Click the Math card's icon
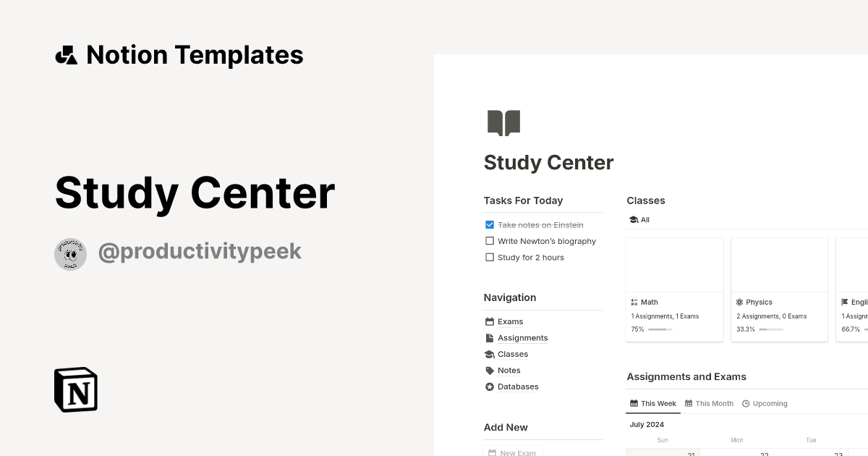This screenshot has height=456, width=868. pyautogui.click(x=634, y=302)
